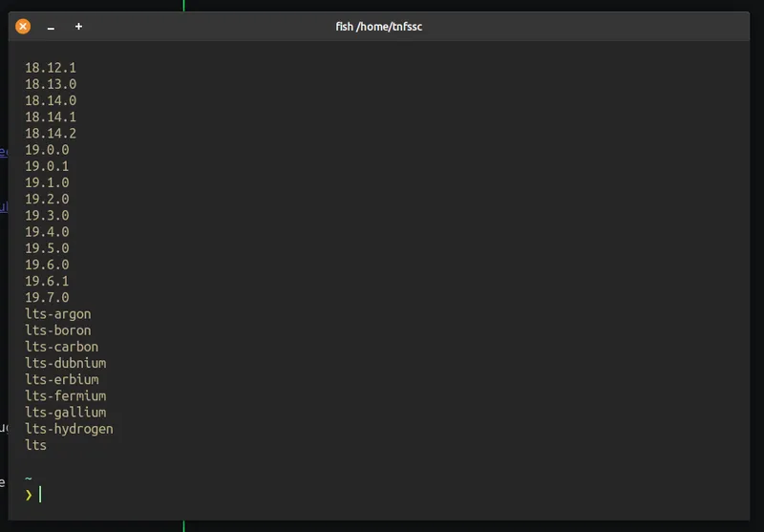Click the lts-argon line
The height and width of the screenshot is (532, 764).
tap(58, 314)
